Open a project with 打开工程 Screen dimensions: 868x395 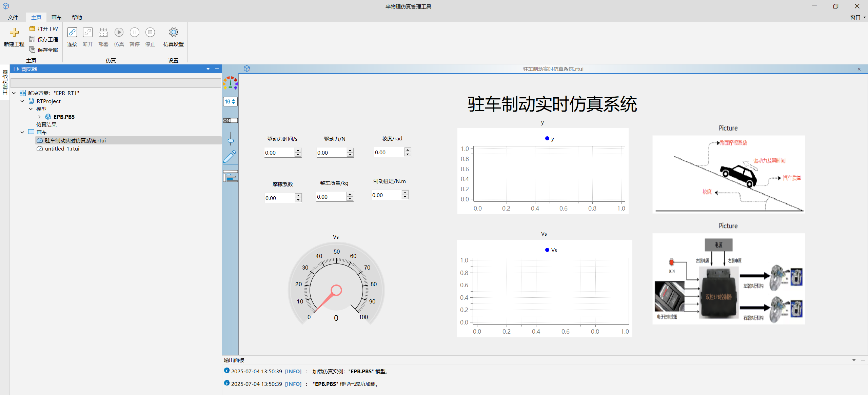point(44,29)
